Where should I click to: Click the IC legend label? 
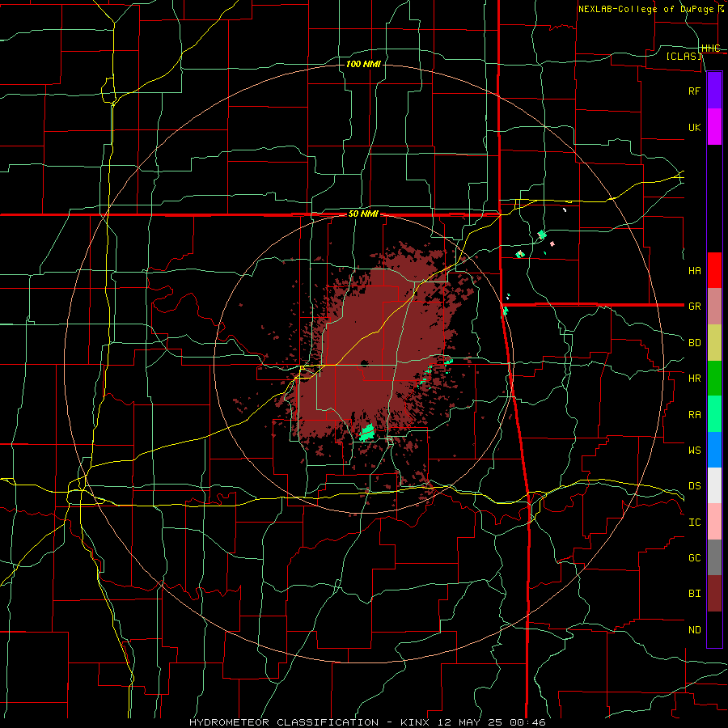694,523
